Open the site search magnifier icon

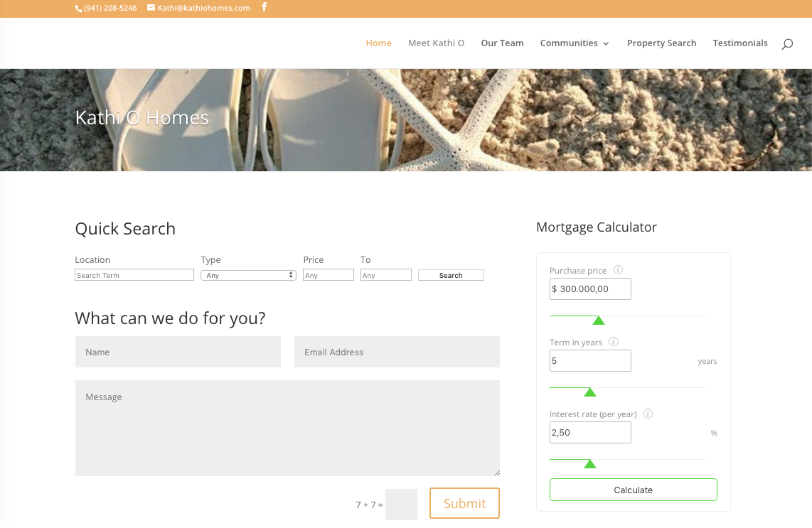787,44
